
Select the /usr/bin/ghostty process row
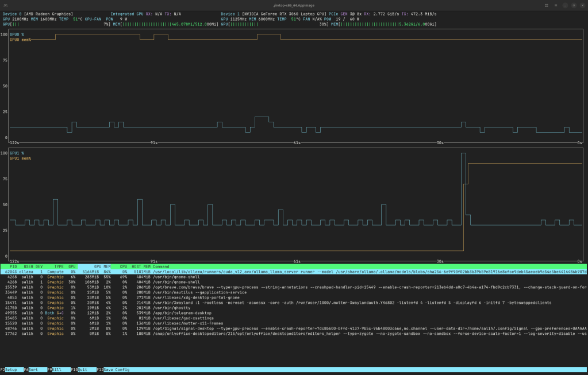click(172, 308)
